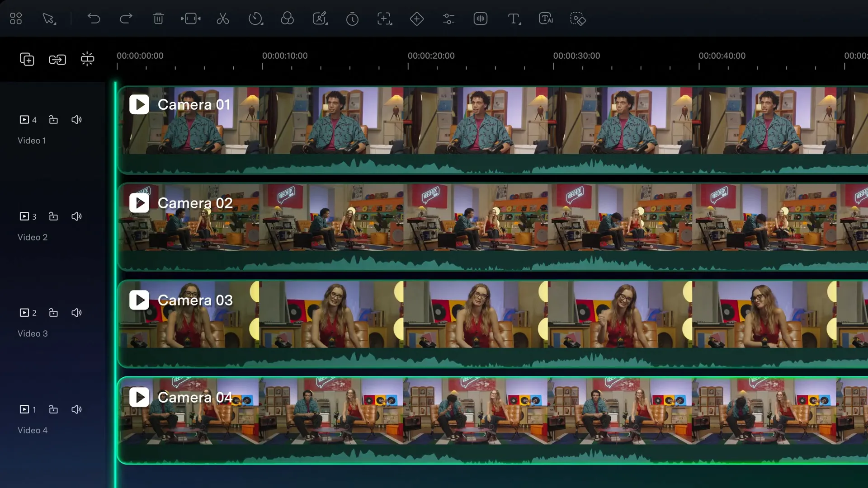
Task: Click the Video 4 track name
Action: point(32,430)
